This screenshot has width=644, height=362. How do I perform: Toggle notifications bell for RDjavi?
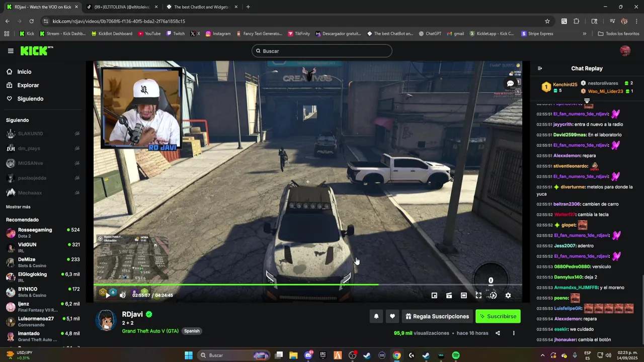tap(376, 316)
